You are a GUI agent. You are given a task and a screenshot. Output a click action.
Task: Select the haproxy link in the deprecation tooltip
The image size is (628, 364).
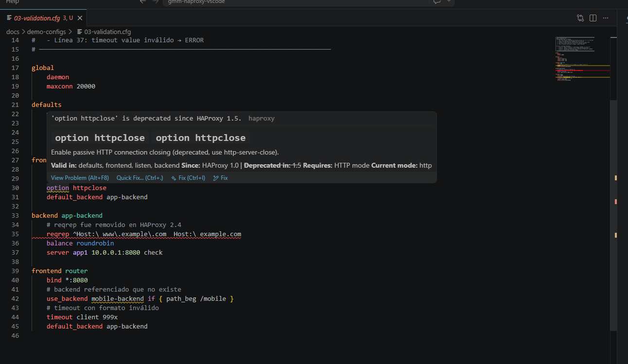tap(261, 118)
